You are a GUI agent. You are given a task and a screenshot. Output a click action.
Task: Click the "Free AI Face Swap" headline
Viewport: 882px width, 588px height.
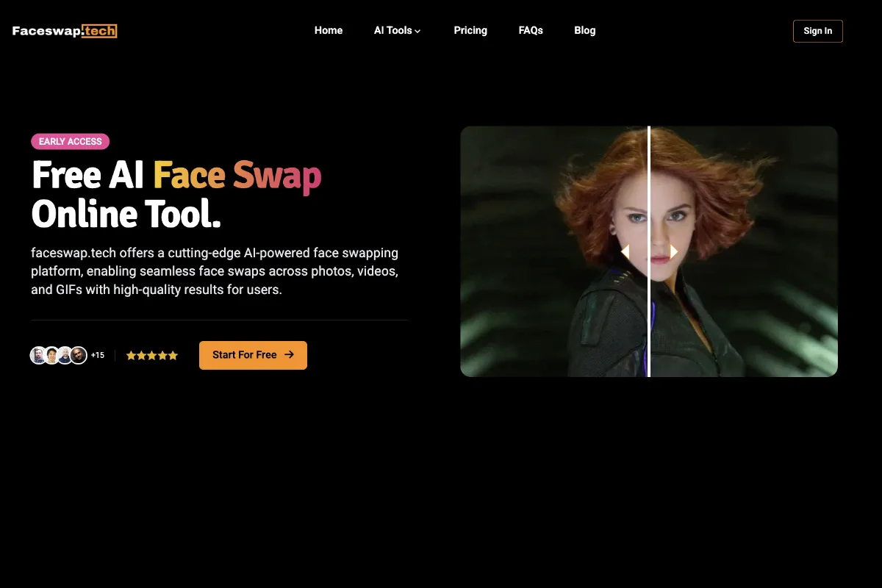coord(176,175)
